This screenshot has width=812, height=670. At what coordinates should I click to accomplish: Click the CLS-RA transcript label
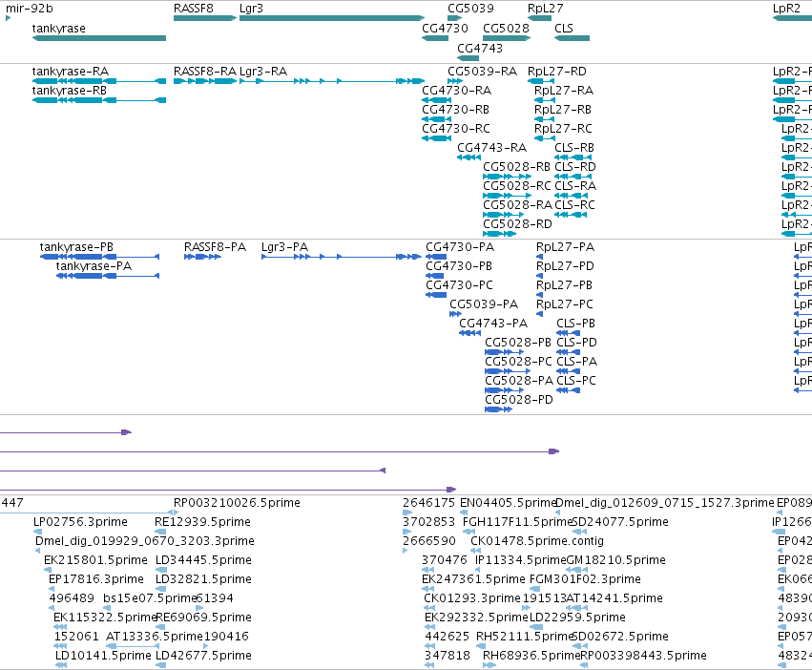click(574, 186)
